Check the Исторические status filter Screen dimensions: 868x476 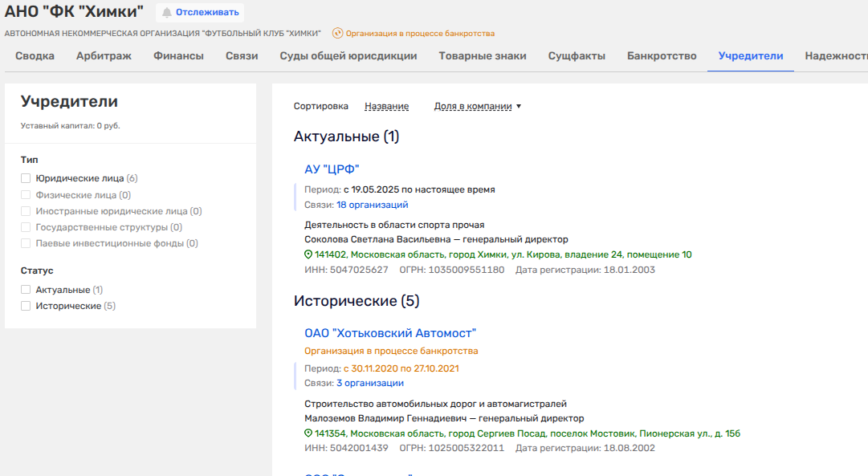coord(26,306)
